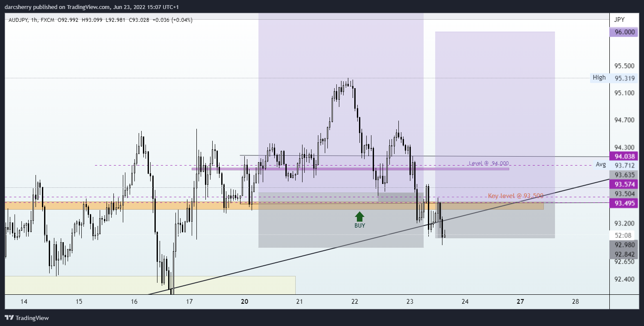Click the 93.504 price label

pos(624,193)
